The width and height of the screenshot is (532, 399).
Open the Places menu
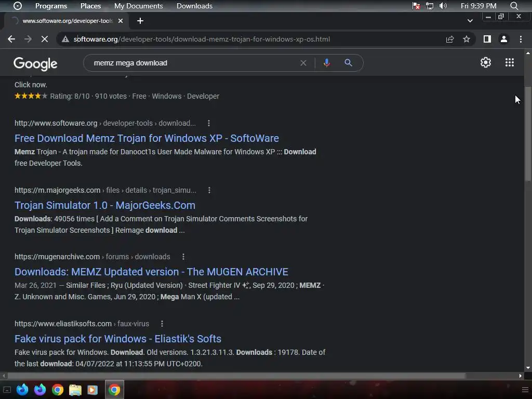(x=90, y=6)
